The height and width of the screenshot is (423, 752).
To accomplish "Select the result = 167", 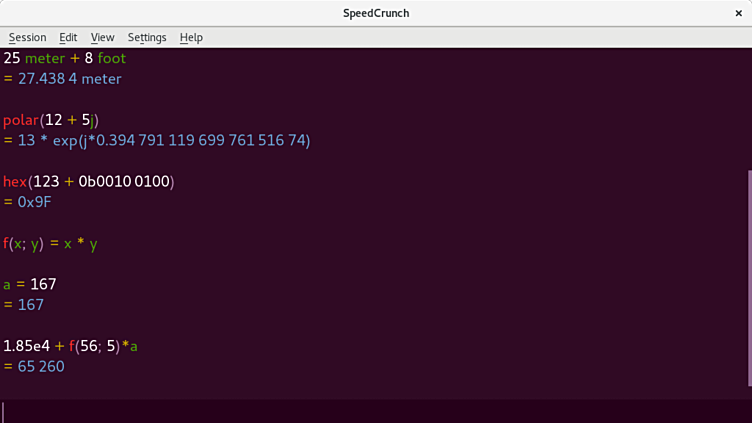I will click(x=24, y=305).
